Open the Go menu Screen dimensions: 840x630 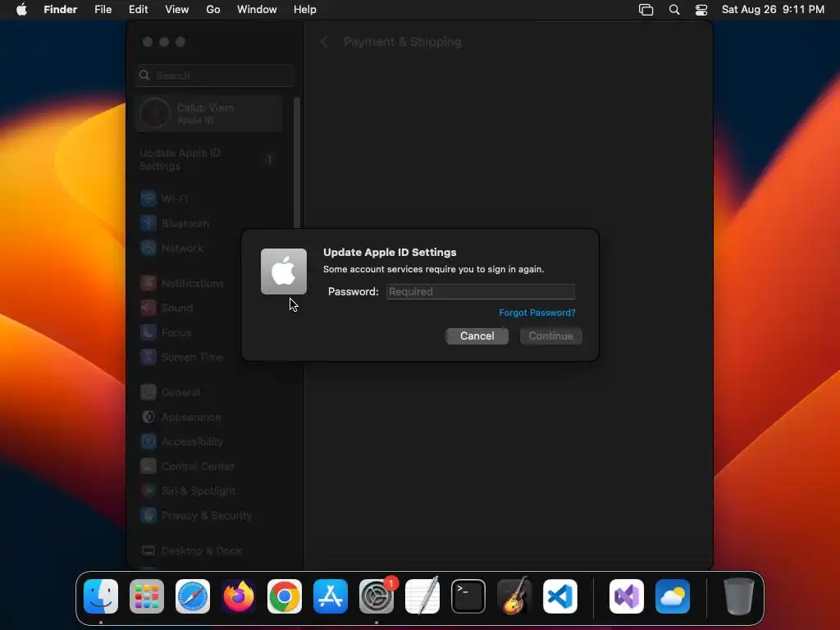[x=213, y=10]
